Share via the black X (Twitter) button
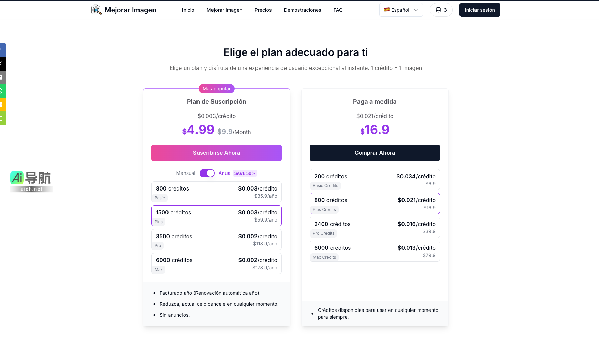Viewport: 599px width, 364px height. tap(2, 64)
